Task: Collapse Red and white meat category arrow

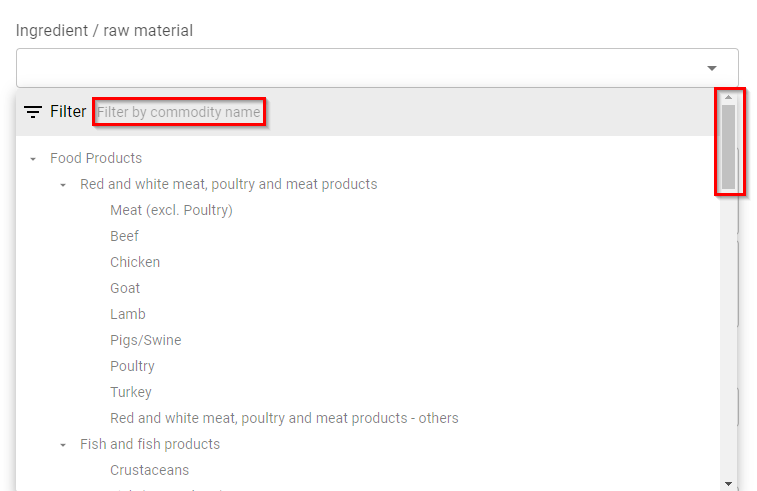Action: pos(63,185)
